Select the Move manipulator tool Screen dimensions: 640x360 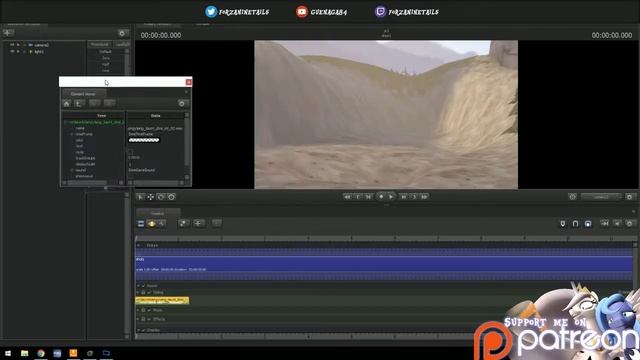pyautogui.click(x=151, y=197)
